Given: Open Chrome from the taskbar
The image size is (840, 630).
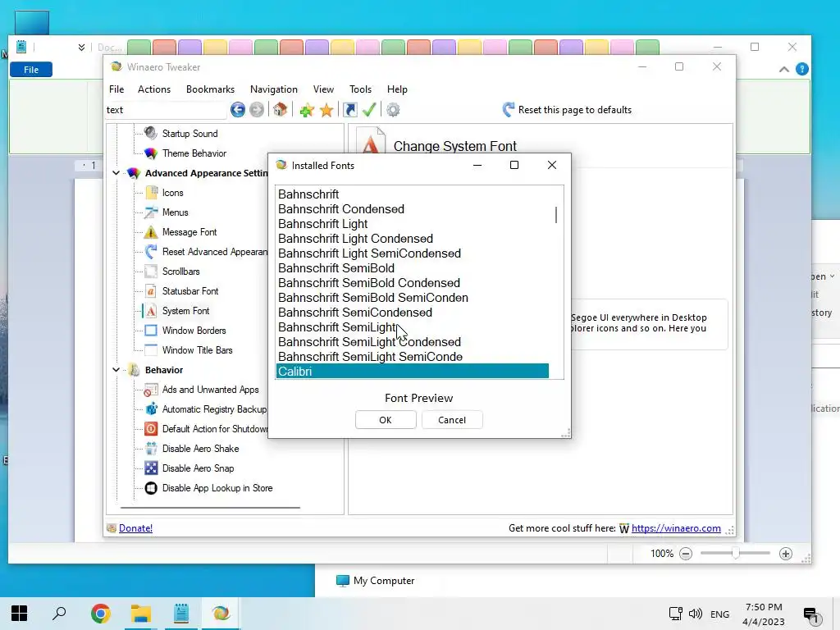Looking at the screenshot, I should 101,614.
